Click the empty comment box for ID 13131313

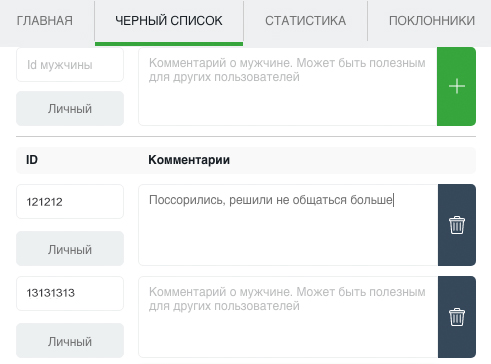tap(288, 317)
